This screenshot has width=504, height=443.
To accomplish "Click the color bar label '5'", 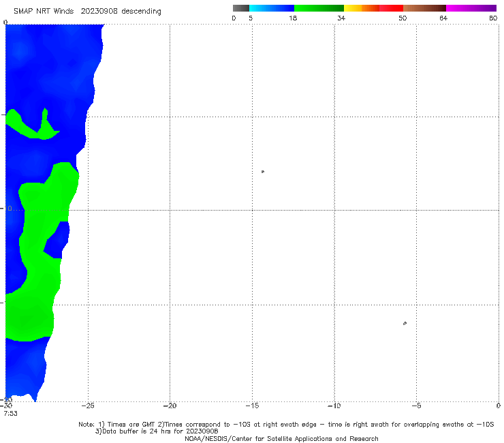I will click(x=251, y=18).
